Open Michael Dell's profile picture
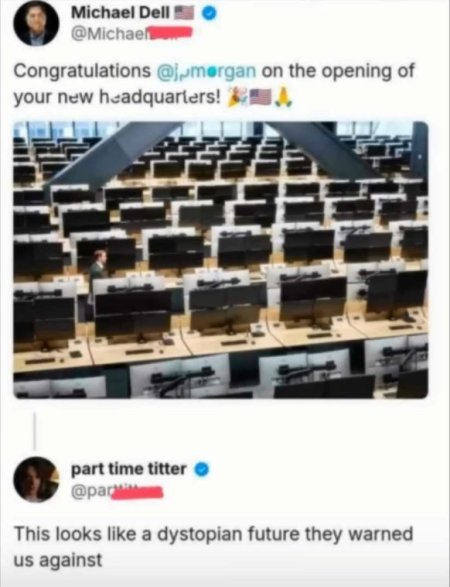450x587 pixels. pos(36,23)
